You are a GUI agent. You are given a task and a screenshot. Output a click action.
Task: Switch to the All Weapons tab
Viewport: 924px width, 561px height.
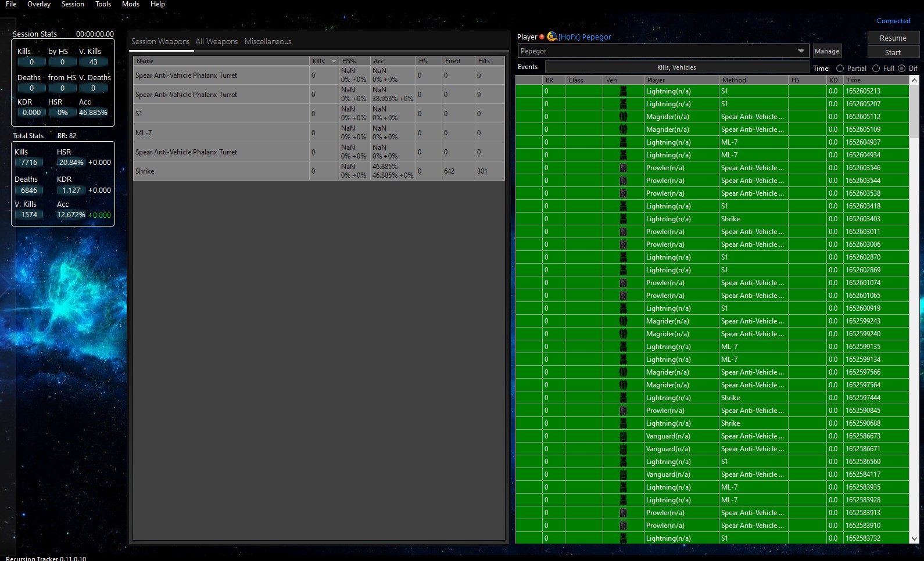point(216,41)
